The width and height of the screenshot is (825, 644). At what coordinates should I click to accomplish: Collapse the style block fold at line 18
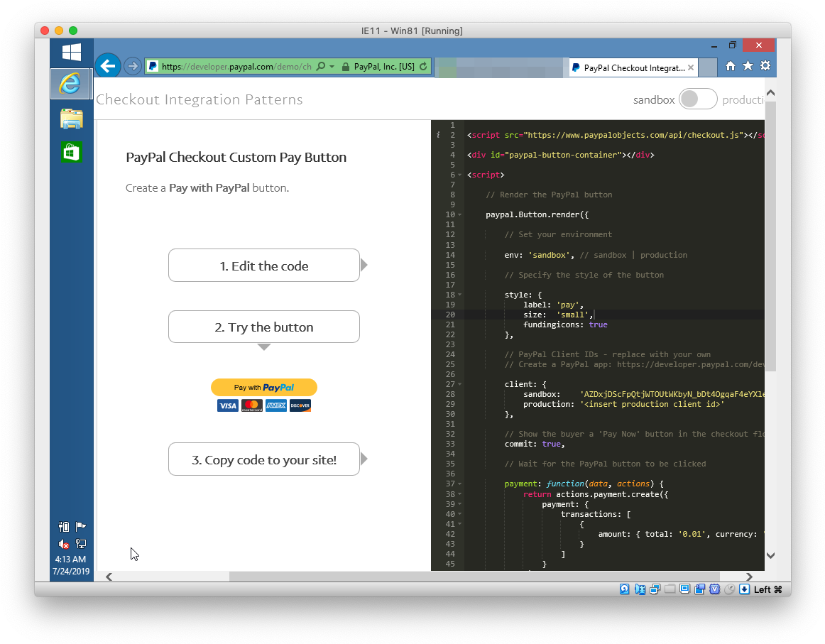(460, 295)
